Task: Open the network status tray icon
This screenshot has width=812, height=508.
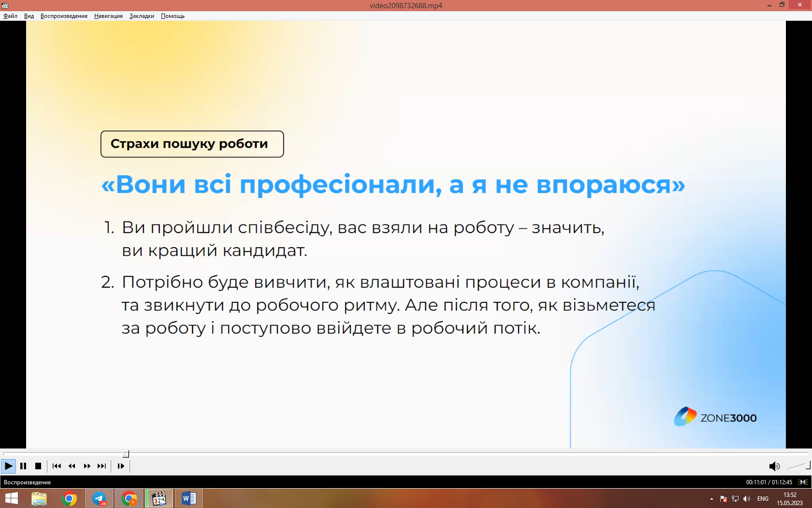Action: (x=735, y=499)
